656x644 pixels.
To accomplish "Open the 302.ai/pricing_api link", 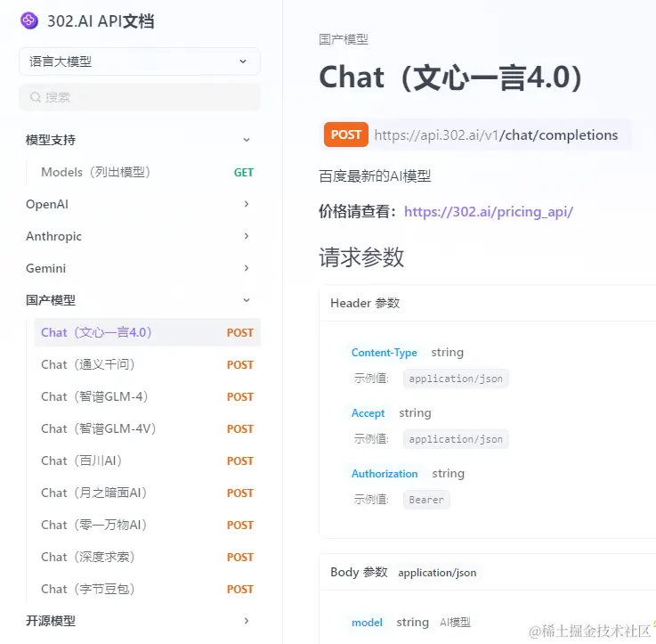I will [x=489, y=211].
